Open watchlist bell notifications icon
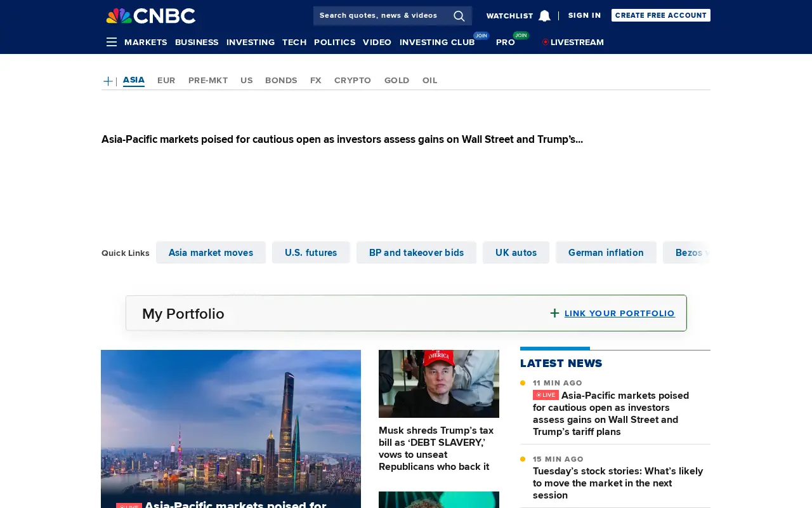This screenshot has width=812, height=508. tap(544, 16)
